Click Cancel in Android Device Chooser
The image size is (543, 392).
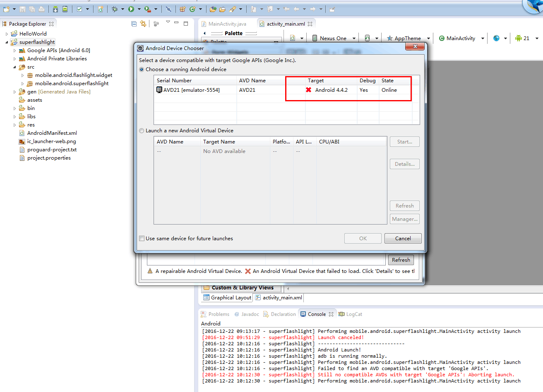click(x=403, y=239)
